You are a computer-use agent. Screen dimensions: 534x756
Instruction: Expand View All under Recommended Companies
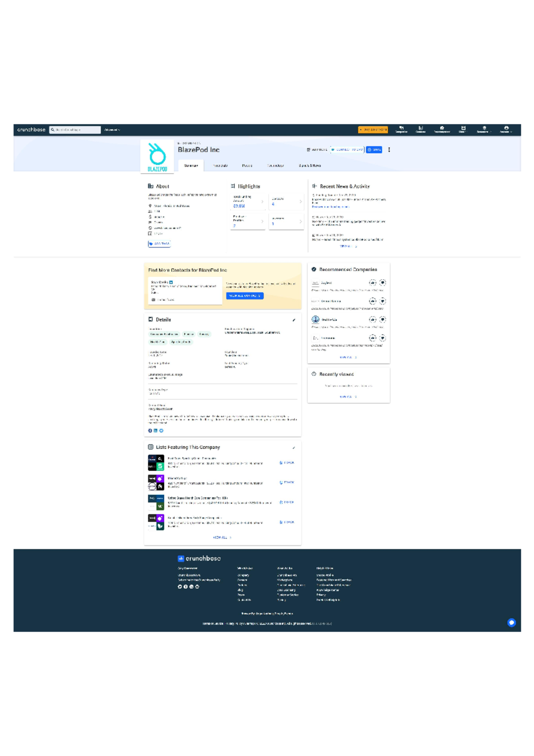coord(348,357)
